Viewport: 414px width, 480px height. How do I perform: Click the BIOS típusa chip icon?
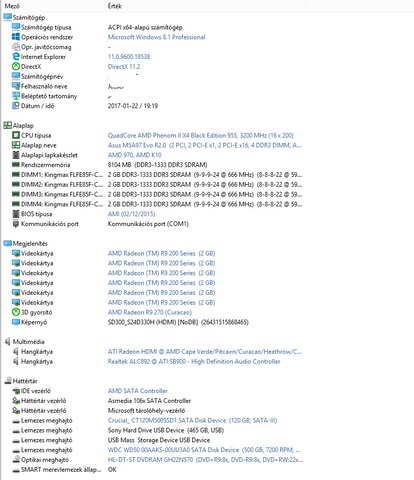(x=16, y=214)
